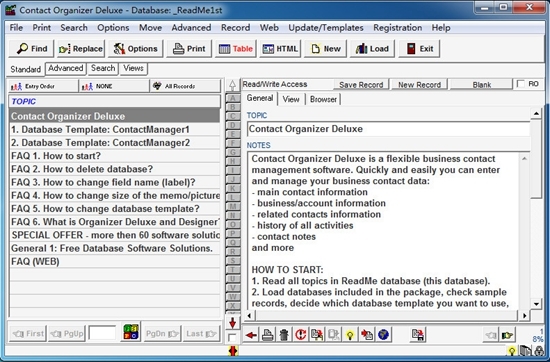The height and width of the screenshot is (362, 550).
Task: Switch to Table view from the toolbar
Action: [x=236, y=48]
